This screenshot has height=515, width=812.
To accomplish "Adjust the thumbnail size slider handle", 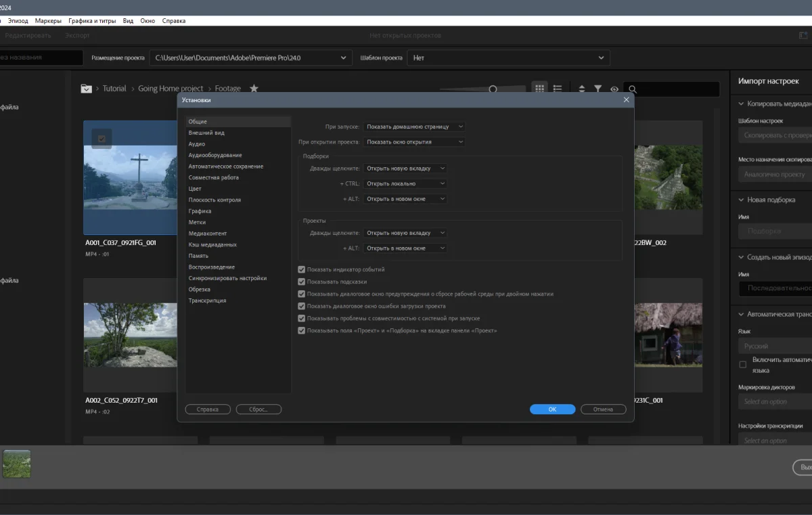I will click(x=493, y=89).
